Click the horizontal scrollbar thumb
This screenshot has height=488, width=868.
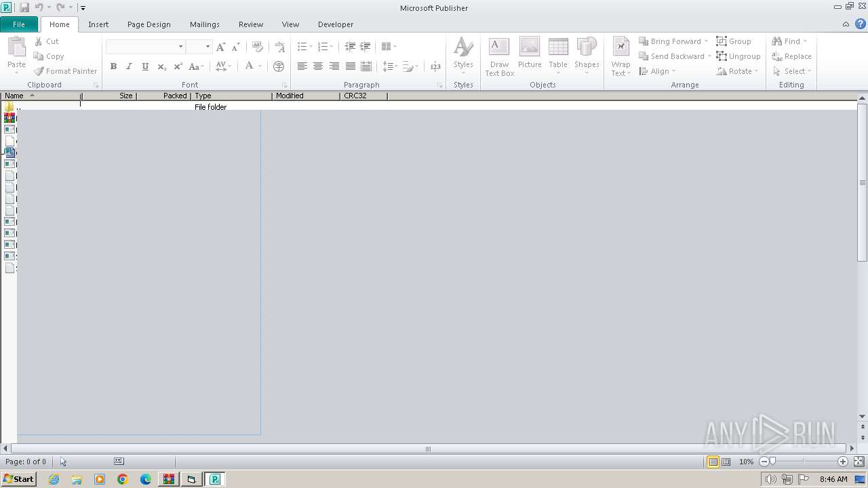[x=428, y=449]
